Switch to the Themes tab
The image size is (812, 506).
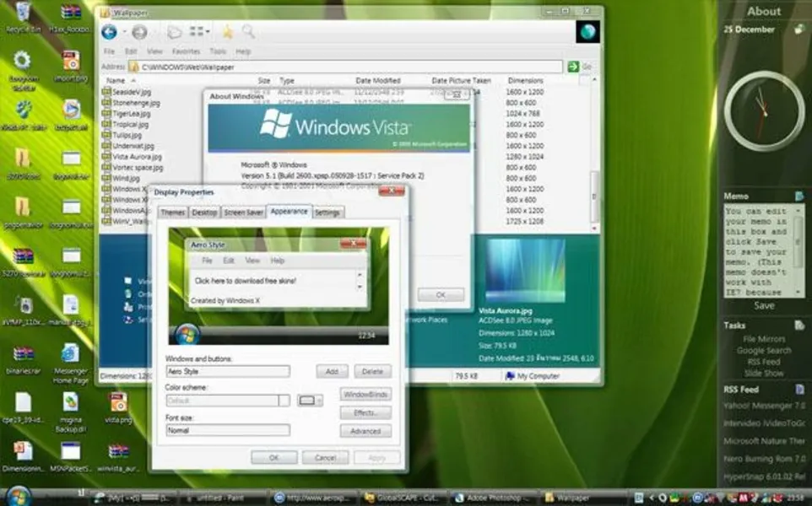[x=172, y=213]
